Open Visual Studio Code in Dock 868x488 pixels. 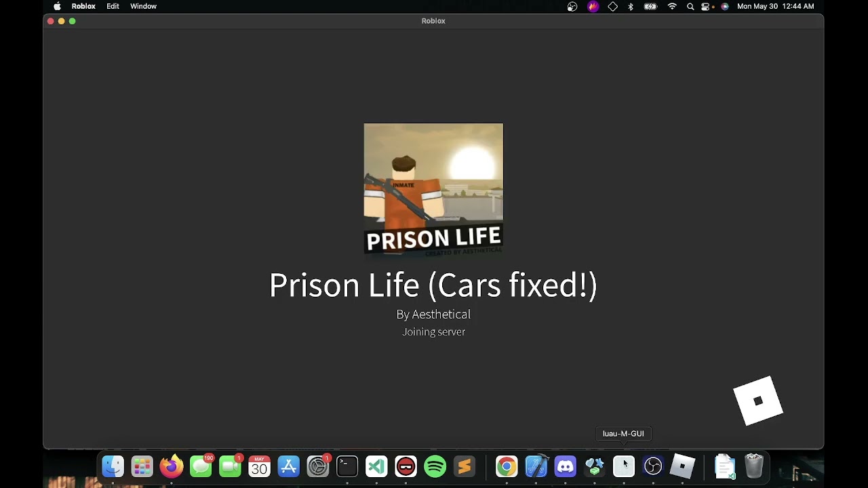(x=376, y=466)
